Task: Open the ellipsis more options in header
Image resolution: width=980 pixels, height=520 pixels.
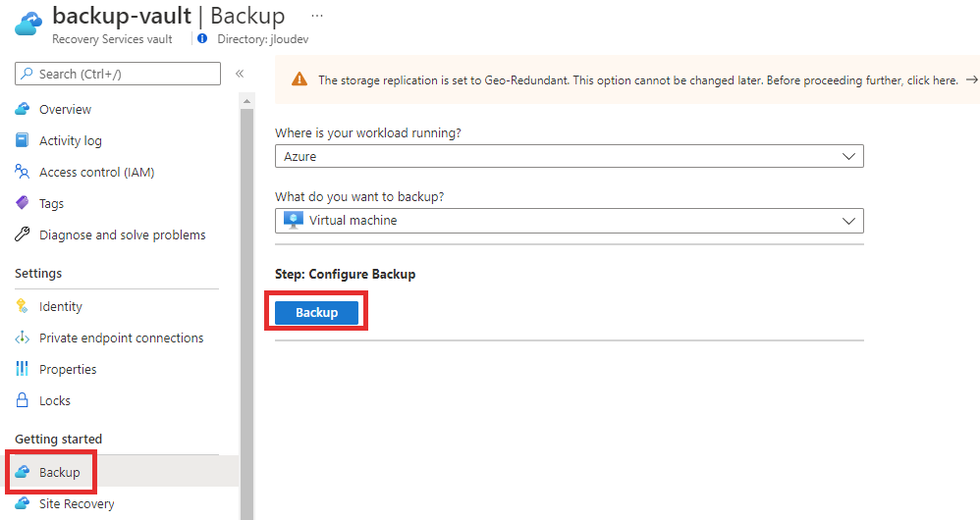Action: coord(317,16)
